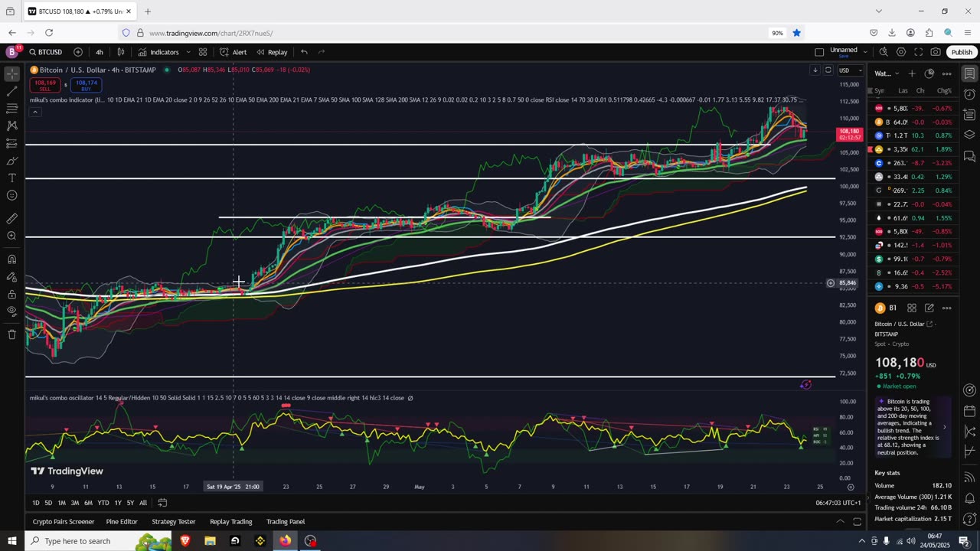Change the browser 90% zoom level
This screenshot has width=980, height=551.
(x=777, y=33)
